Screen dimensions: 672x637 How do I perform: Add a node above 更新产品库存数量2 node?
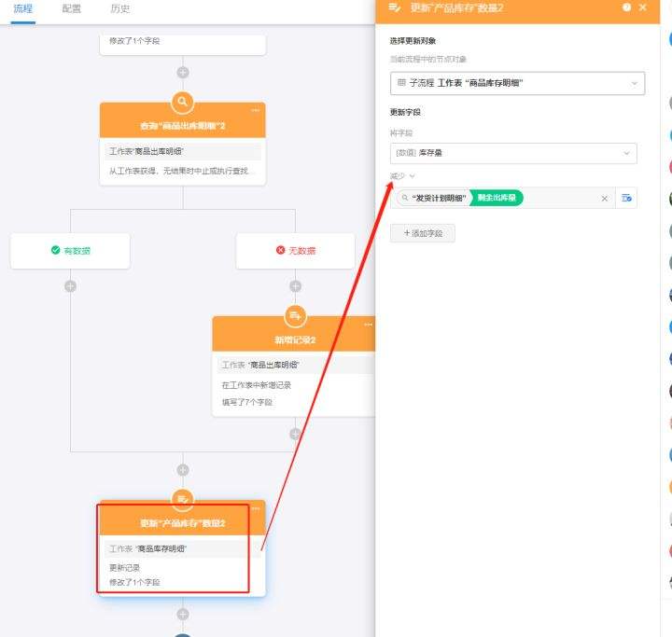[x=183, y=470]
